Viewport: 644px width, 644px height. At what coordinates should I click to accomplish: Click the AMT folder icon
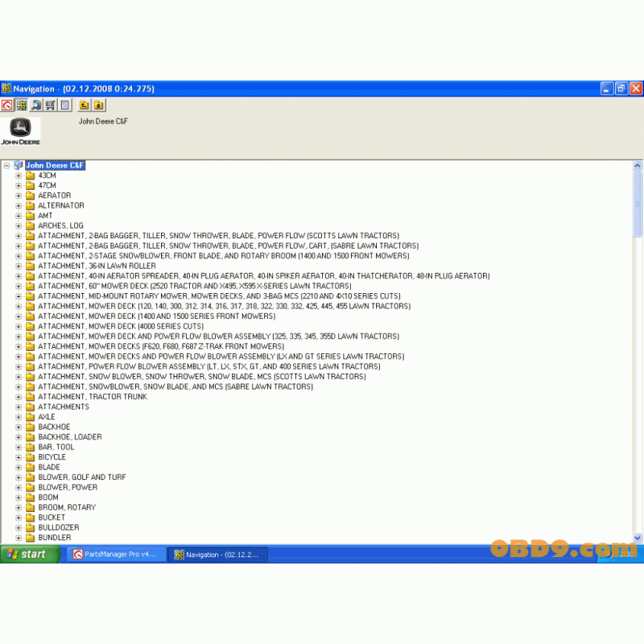[30, 216]
